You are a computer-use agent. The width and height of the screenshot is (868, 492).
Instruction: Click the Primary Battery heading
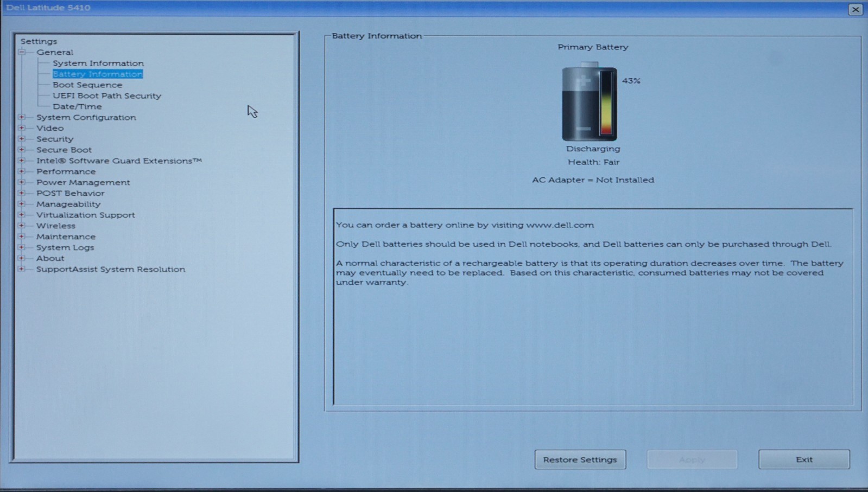[593, 47]
